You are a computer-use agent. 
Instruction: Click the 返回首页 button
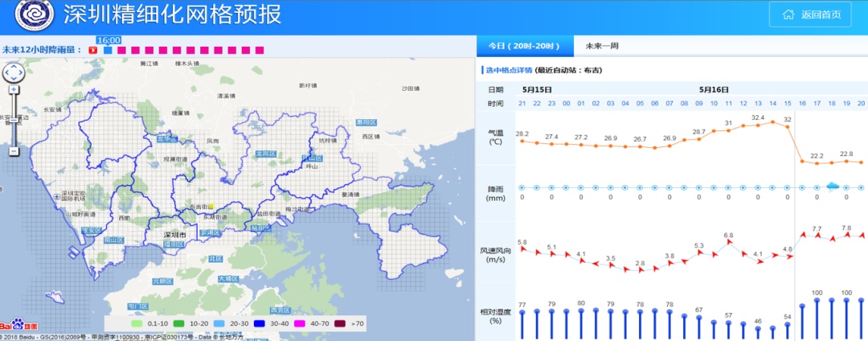coord(810,14)
